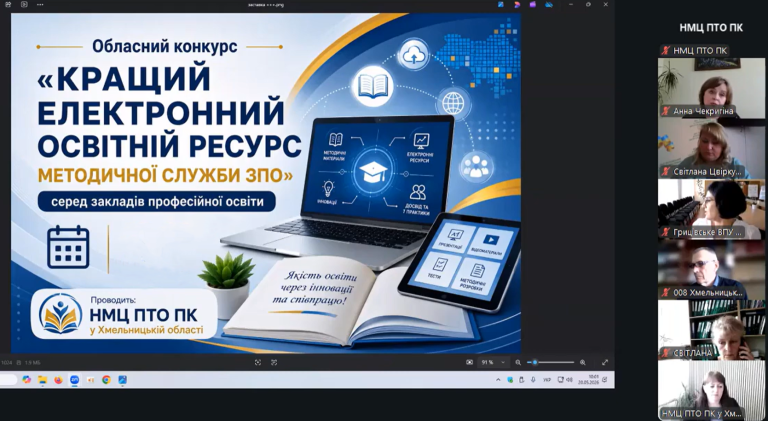Adjust the zoom slider in Photos
768x421 pixels.
[x=551, y=362]
